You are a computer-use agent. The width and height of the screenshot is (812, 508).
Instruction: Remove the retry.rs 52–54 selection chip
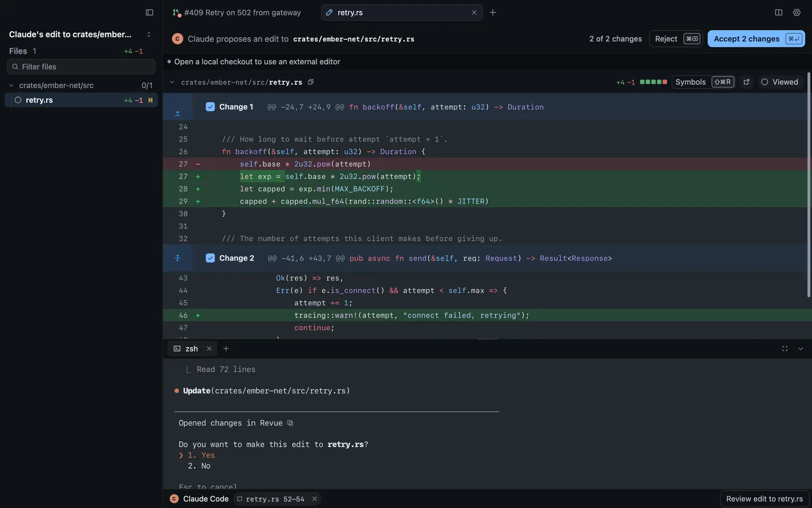[x=315, y=499]
